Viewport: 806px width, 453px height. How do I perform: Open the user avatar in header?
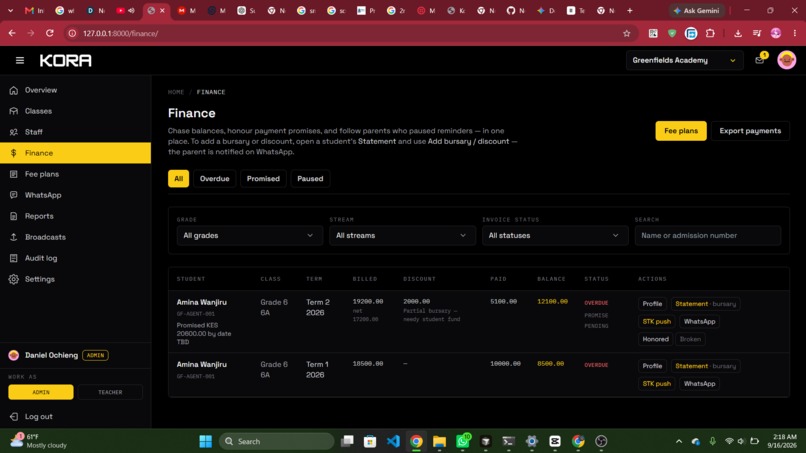(x=786, y=60)
